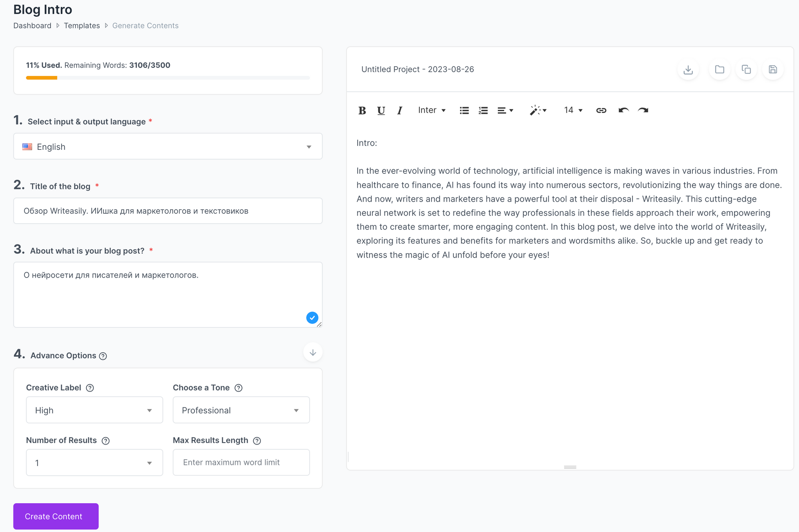Open the projects folder icon
This screenshot has width=799, height=532.
point(719,69)
